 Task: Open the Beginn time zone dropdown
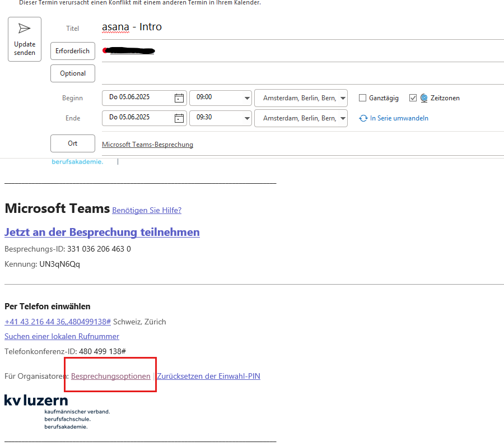click(x=343, y=98)
